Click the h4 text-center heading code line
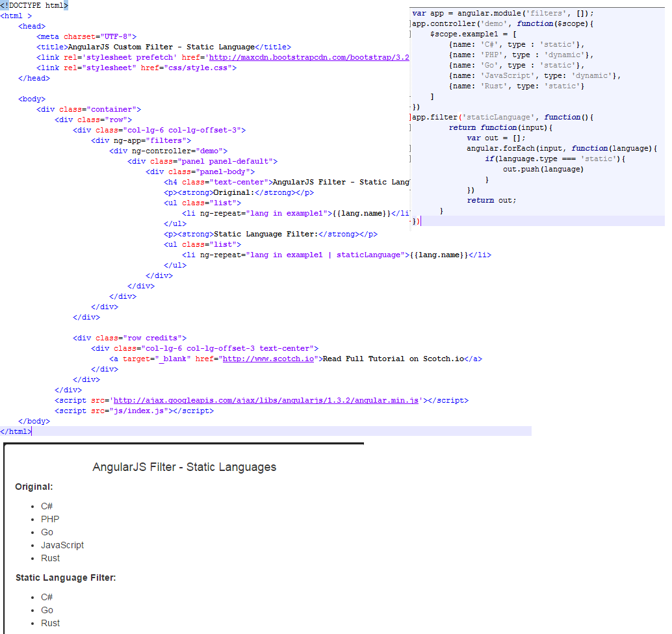Image resolution: width=672 pixels, height=634 pixels. [287, 182]
